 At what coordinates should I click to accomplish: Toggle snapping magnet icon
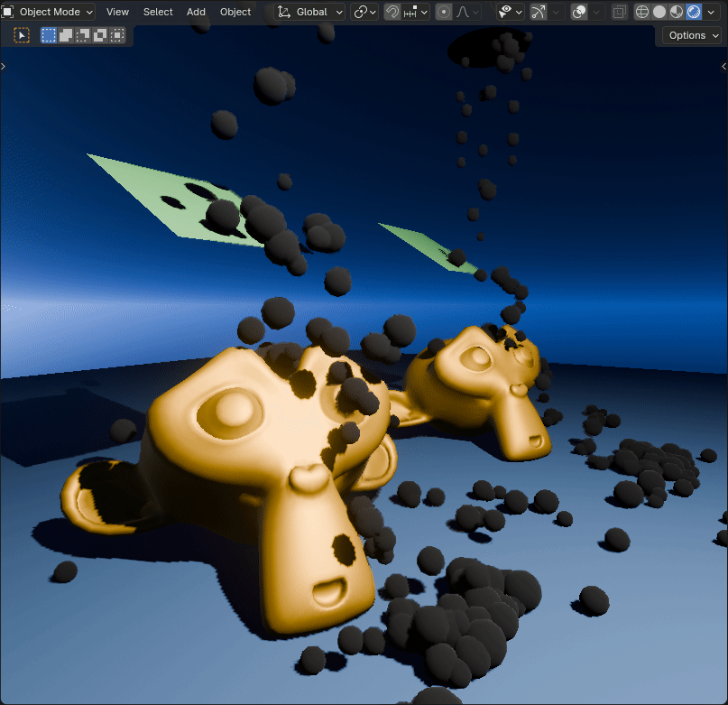392,12
